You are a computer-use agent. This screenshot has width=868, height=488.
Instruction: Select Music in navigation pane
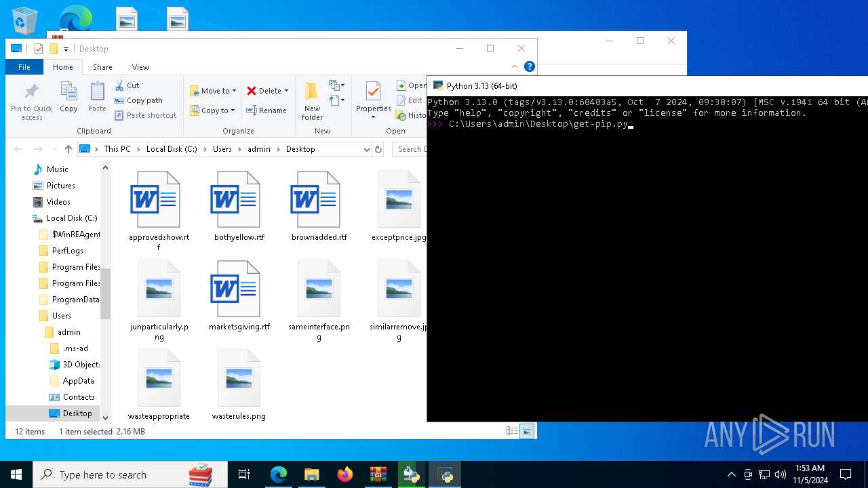point(58,169)
